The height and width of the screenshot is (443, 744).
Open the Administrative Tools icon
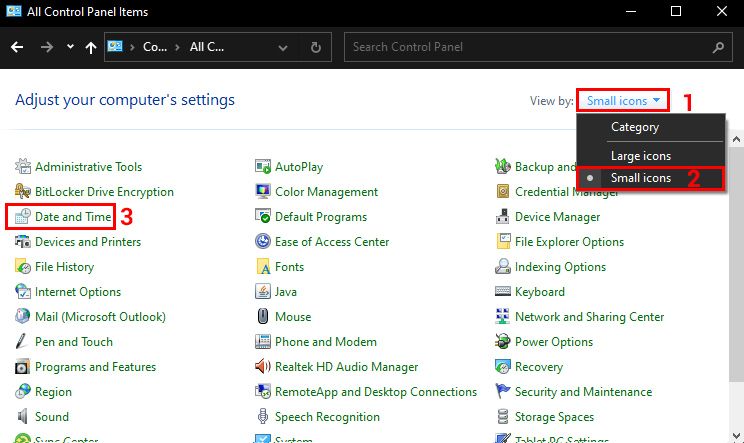22,166
